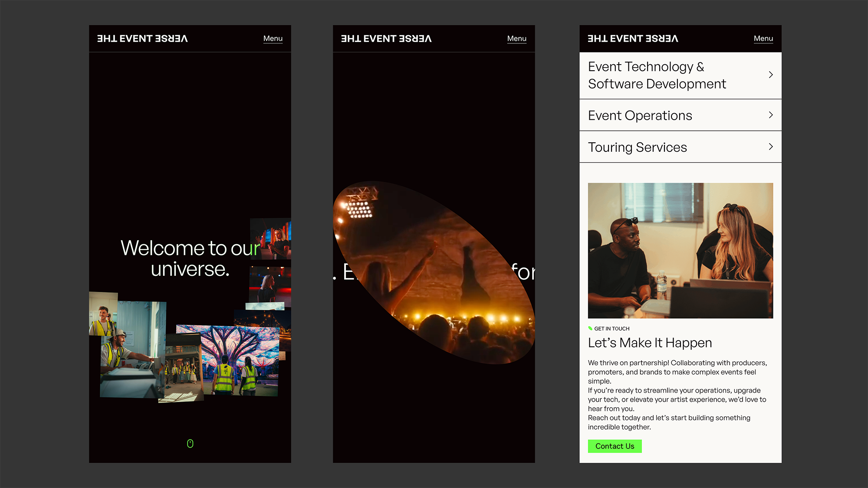
Task: Click the Event Verse logo above the concert oval
Action: click(386, 39)
